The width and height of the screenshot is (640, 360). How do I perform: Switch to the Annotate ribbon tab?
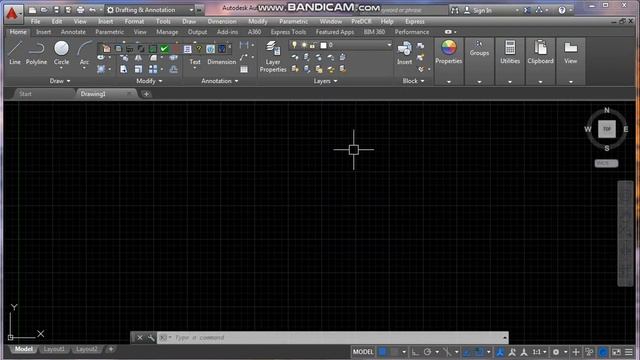[73, 32]
